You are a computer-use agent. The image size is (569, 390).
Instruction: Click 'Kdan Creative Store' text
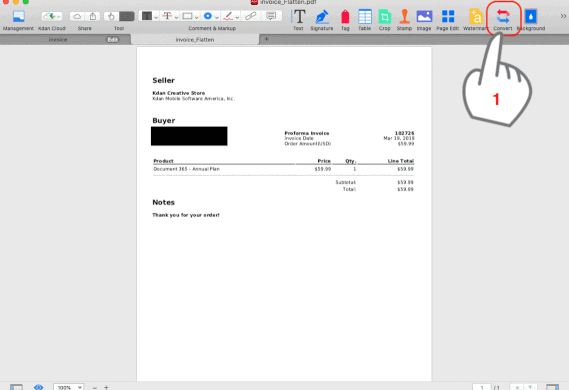pos(179,93)
